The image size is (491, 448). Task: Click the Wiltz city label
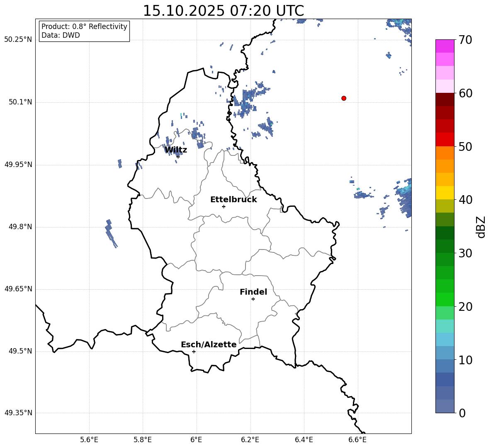(176, 150)
